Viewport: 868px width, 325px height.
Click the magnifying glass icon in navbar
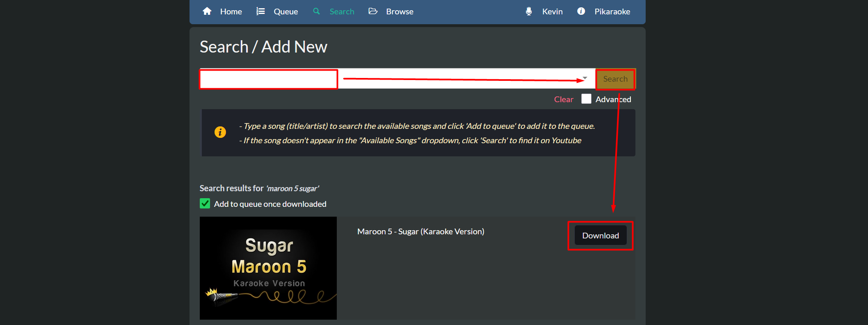[316, 11]
